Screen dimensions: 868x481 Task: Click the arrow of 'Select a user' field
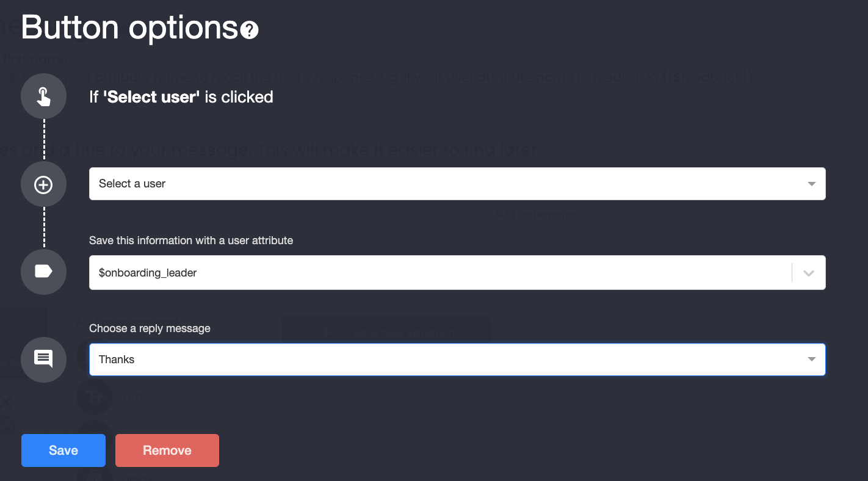coord(811,184)
